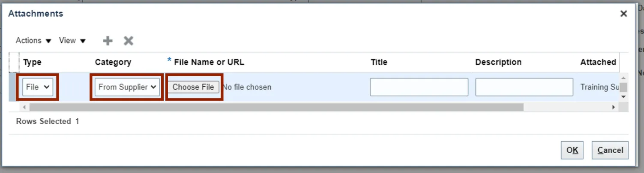Click the plus icon to add attachment
This screenshot has width=644, height=173.
pyautogui.click(x=108, y=41)
